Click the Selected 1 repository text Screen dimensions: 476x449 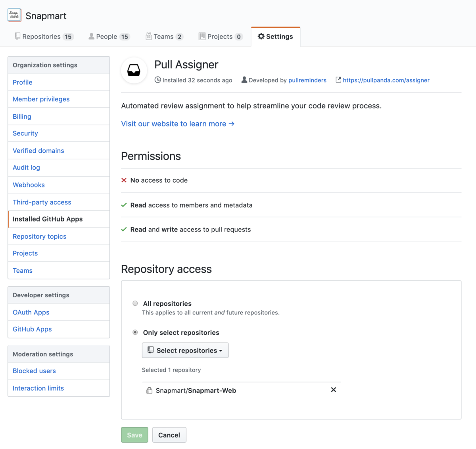tap(171, 370)
